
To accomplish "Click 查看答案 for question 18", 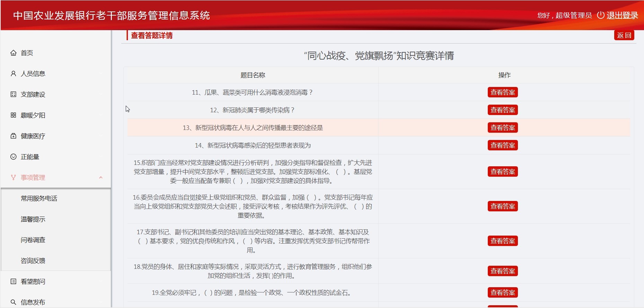I will point(503,271).
